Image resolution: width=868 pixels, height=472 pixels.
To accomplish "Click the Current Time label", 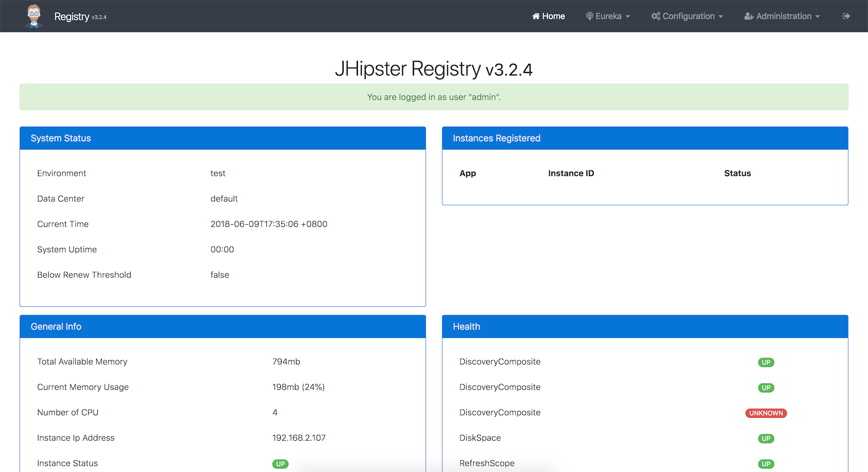I will coord(63,224).
